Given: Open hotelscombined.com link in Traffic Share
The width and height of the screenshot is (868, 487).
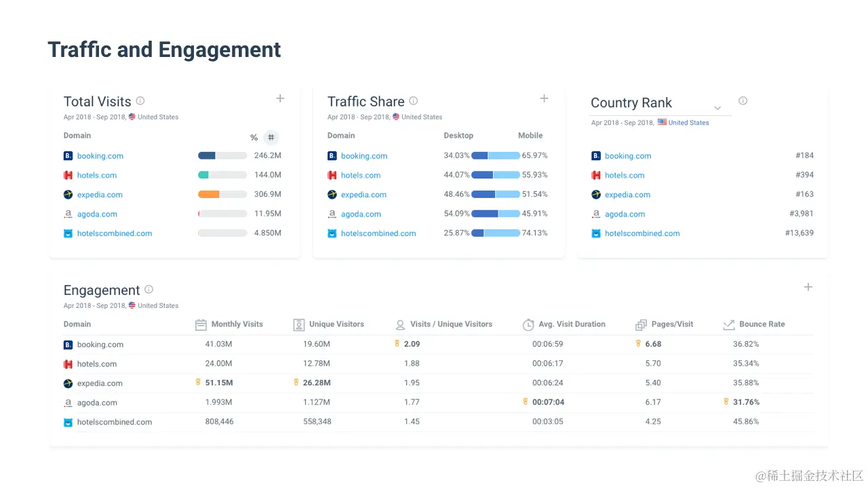Looking at the screenshot, I should coord(378,233).
